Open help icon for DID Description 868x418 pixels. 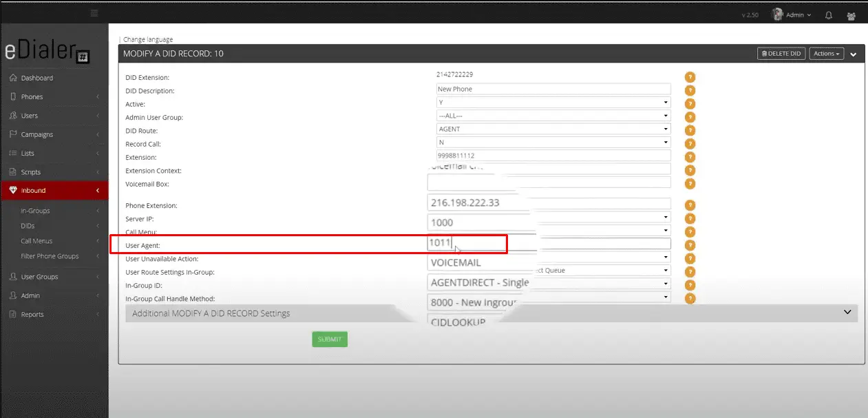click(x=690, y=90)
